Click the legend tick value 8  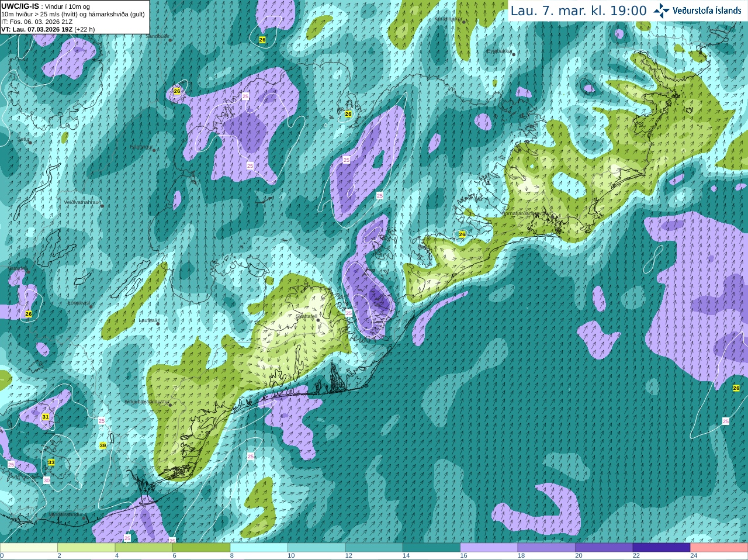pyautogui.click(x=232, y=556)
